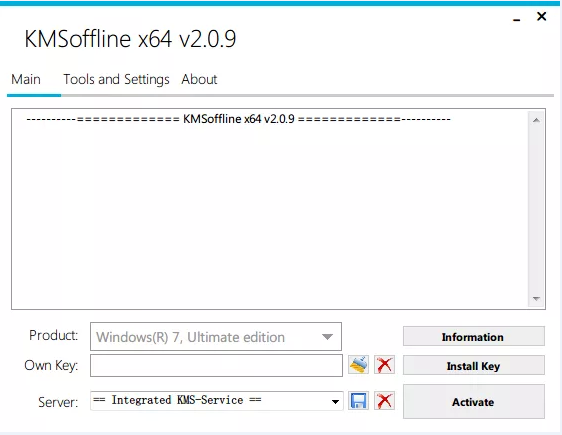The width and height of the screenshot is (562, 435).
Task: Click the Install Key button
Action: pos(473,365)
